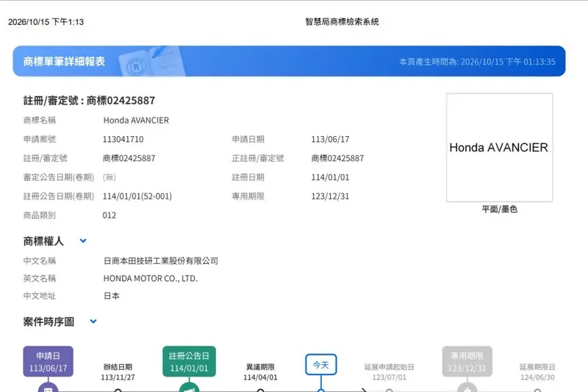588x392 pixels.
Task: Click the English name HONDA MOTOR CO., LTD.
Action: tap(151, 278)
